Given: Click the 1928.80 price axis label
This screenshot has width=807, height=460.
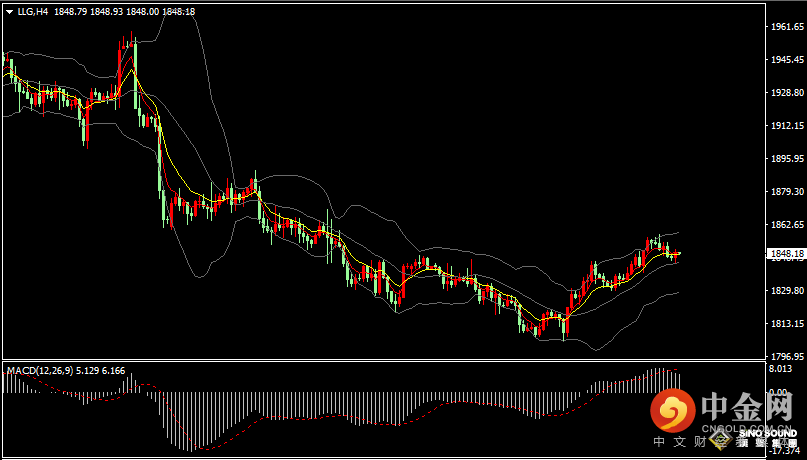Looking at the screenshot, I should click(786, 93).
